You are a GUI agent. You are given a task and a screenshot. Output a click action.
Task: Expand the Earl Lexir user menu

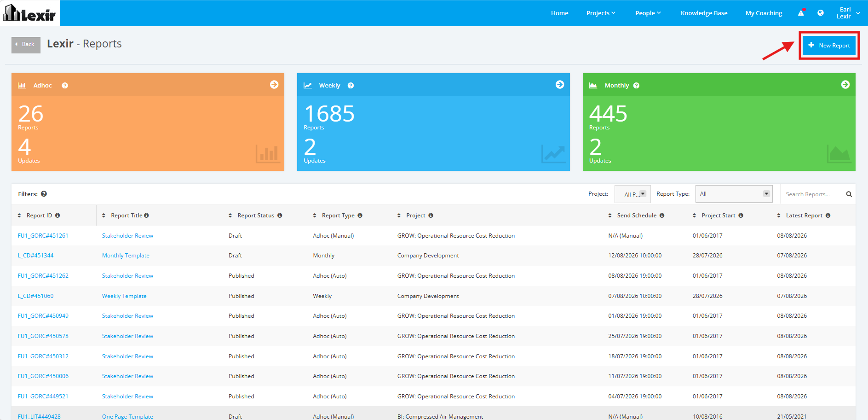848,13
